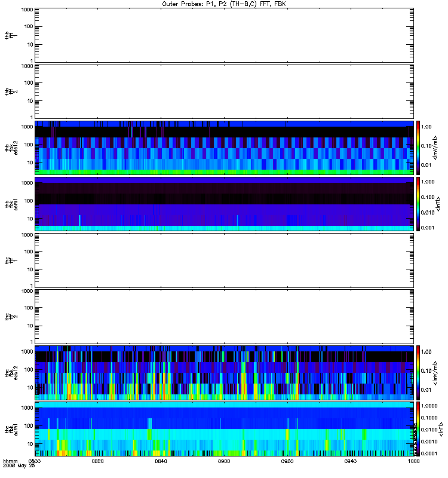The width and height of the screenshot is (448, 478).
Task: Click the 0940 time axis label
Action: [351, 461]
